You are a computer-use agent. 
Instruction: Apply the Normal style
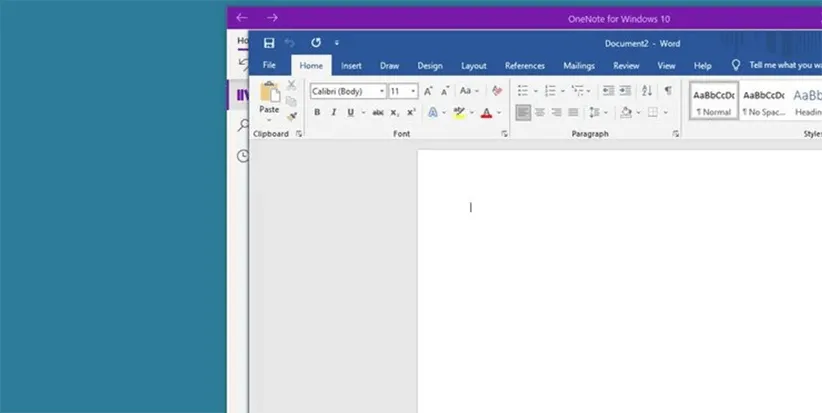tap(714, 101)
